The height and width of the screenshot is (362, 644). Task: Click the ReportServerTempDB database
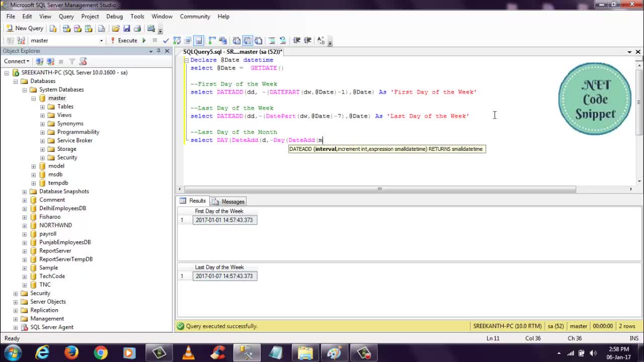click(66, 259)
